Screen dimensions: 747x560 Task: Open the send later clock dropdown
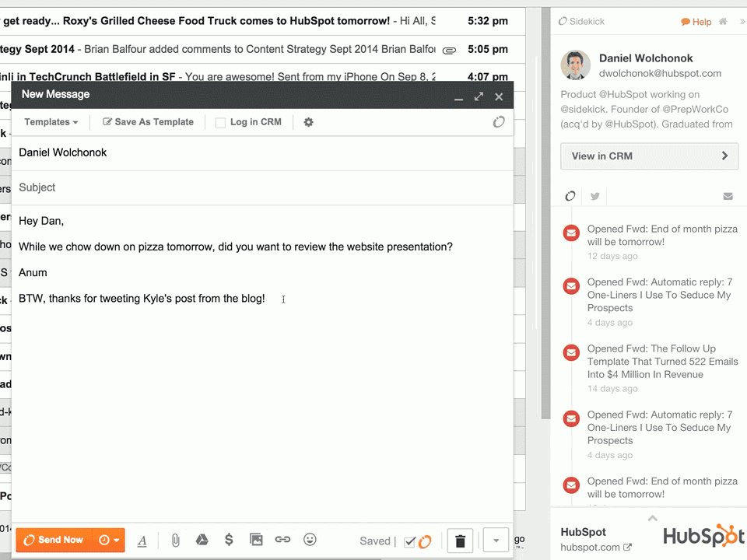tap(109, 540)
